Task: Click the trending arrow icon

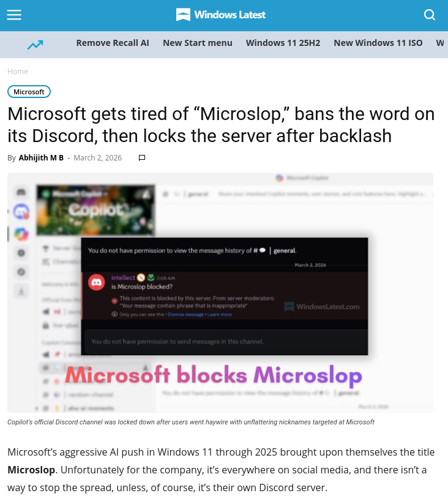Action: pyautogui.click(x=35, y=45)
